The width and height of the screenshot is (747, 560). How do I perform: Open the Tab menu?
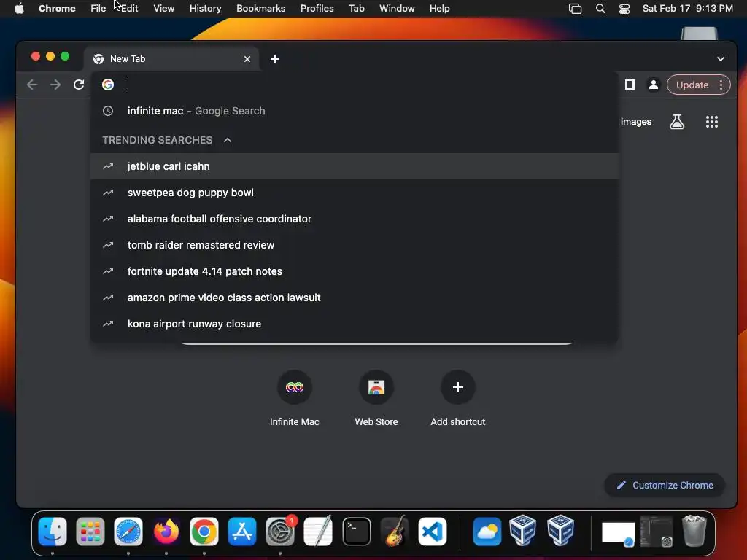[356, 9]
